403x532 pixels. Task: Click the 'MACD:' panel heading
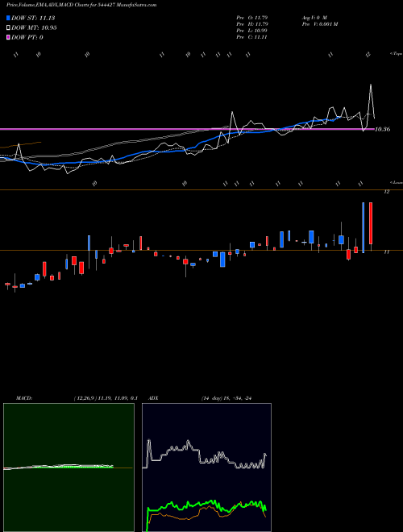[x=24, y=398]
